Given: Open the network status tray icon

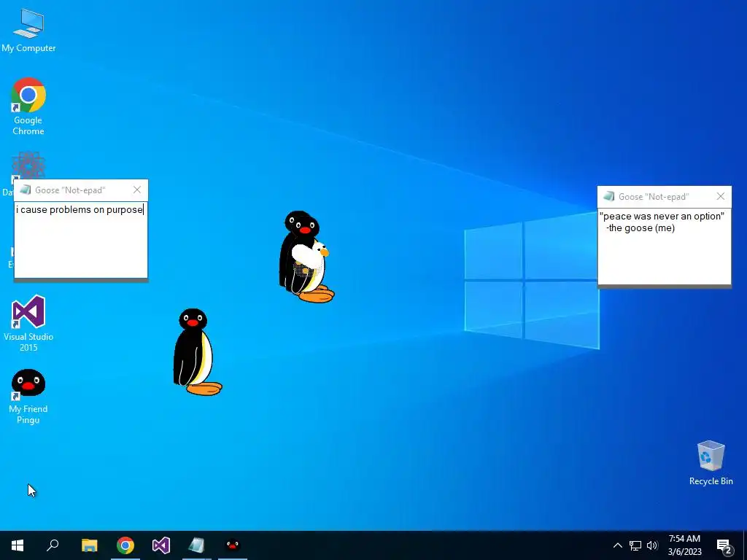Looking at the screenshot, I should (635, 545).
